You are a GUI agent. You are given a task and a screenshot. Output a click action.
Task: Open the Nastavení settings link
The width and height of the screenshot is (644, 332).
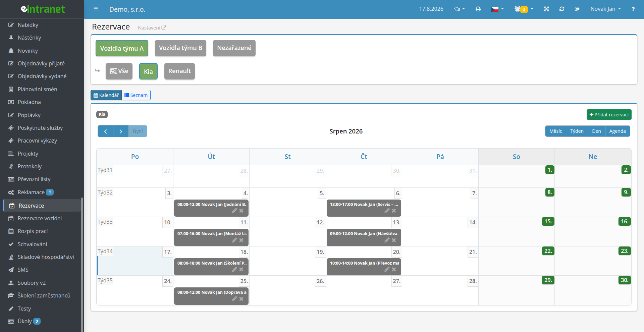(152, 28)
